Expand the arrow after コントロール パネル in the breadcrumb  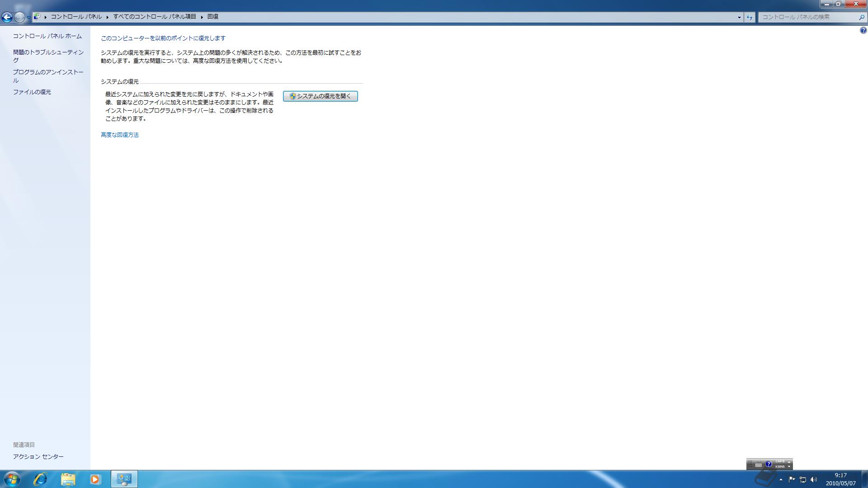pyautogui.click(x=108, y=17)
